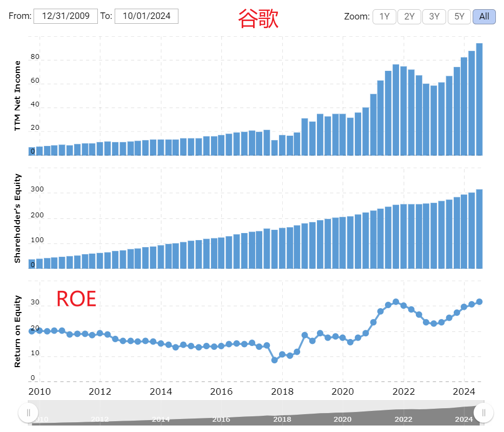This screenshot has width=504, height=432.
Task: Click the "From:" label text
Action: point(20,16)
